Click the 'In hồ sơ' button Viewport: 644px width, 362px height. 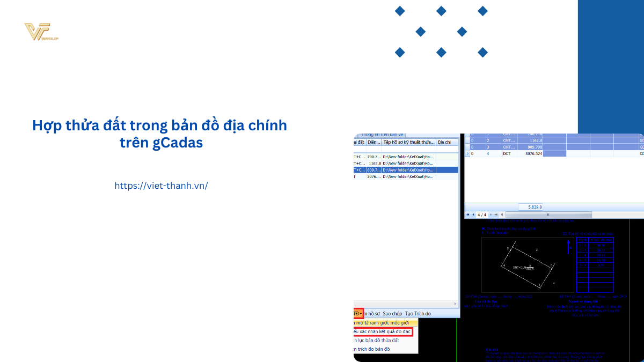[x=372, y=313]
